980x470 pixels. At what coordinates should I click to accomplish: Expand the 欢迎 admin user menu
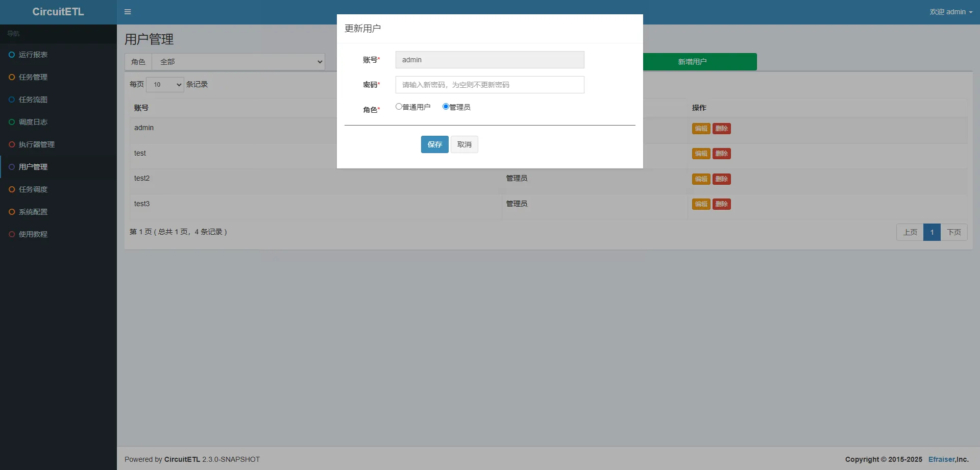click(x=950, y=12)
